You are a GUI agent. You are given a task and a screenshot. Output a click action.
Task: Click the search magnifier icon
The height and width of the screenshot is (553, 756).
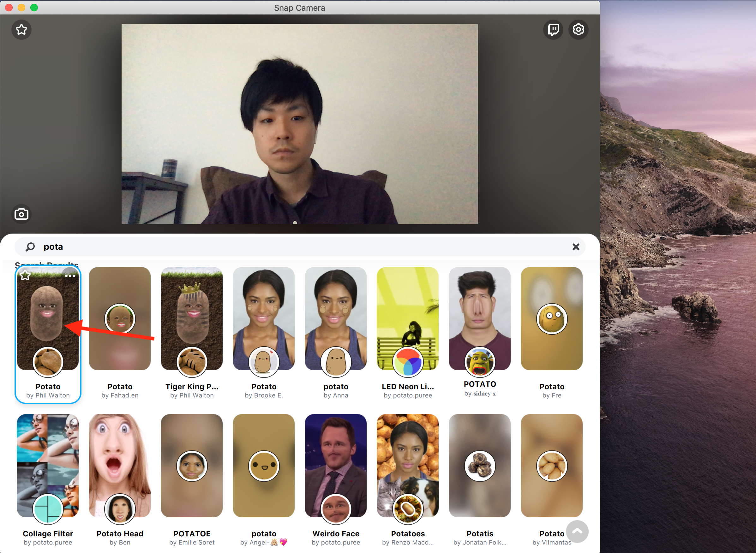pos(30,247)
